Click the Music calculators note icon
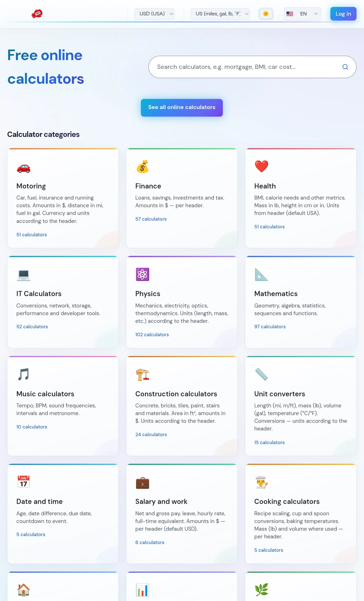Image resolution: width=364 pixels, height=601 pixels. coord(24,374)
